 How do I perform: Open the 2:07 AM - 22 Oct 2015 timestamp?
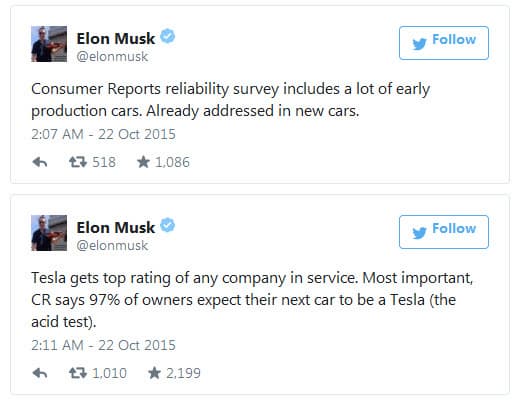pos(103,134)
